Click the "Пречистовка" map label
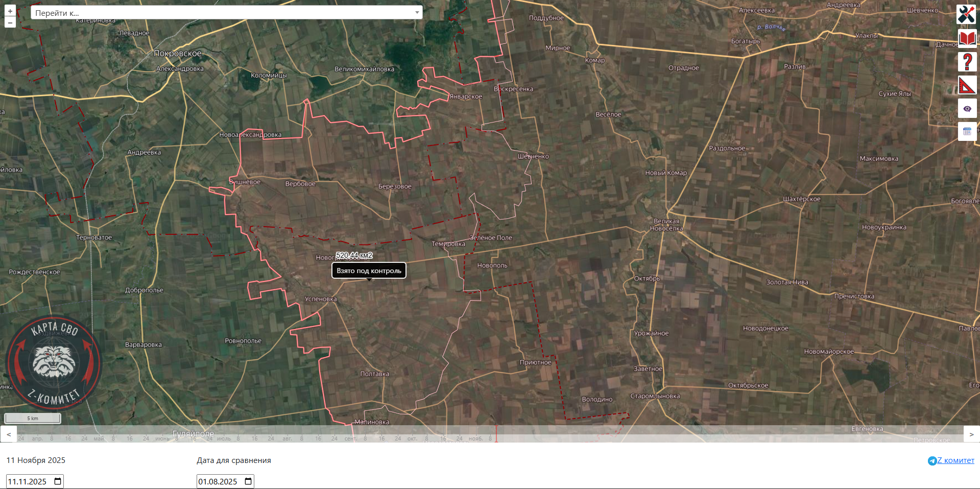 pos(854,297)
